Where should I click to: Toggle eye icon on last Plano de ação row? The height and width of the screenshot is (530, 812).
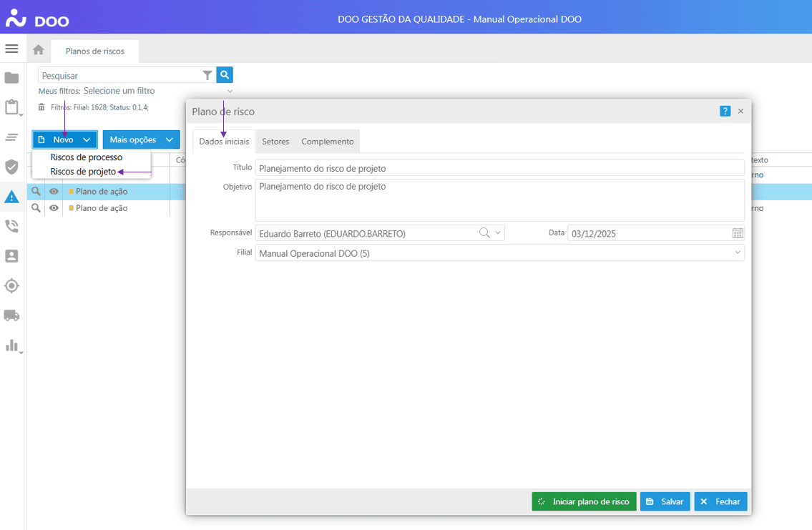pos(54,208)
